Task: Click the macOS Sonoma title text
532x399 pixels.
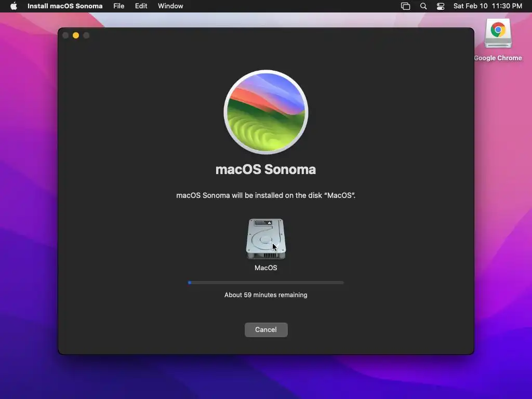Action: point(265,169)
